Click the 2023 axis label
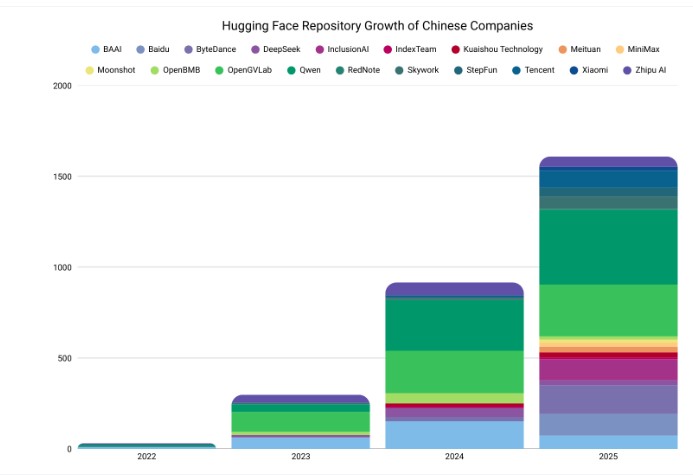 point(301,456)
